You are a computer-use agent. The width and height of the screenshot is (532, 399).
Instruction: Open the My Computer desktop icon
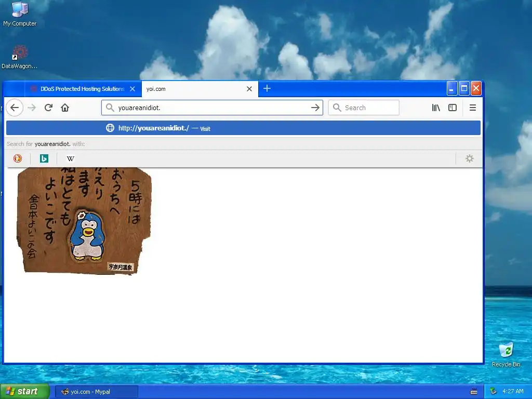pos(20,14)
